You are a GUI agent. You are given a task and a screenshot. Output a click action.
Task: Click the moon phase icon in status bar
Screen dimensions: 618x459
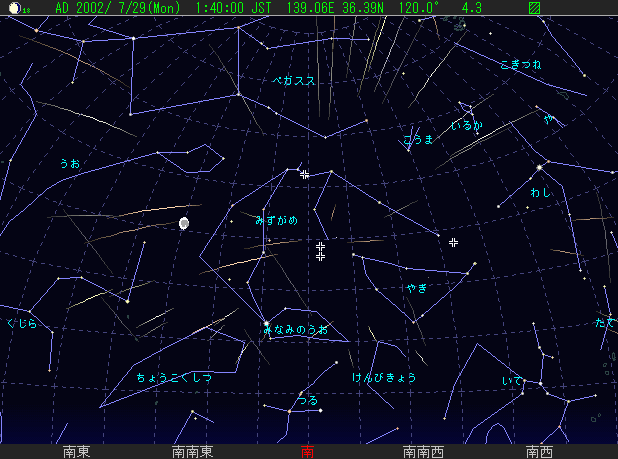tap(14, 8)
